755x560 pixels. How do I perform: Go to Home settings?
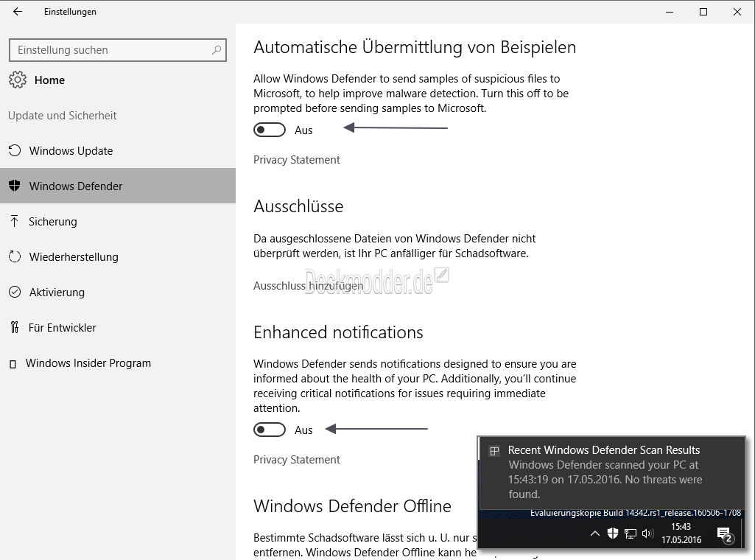coord(49,80)
